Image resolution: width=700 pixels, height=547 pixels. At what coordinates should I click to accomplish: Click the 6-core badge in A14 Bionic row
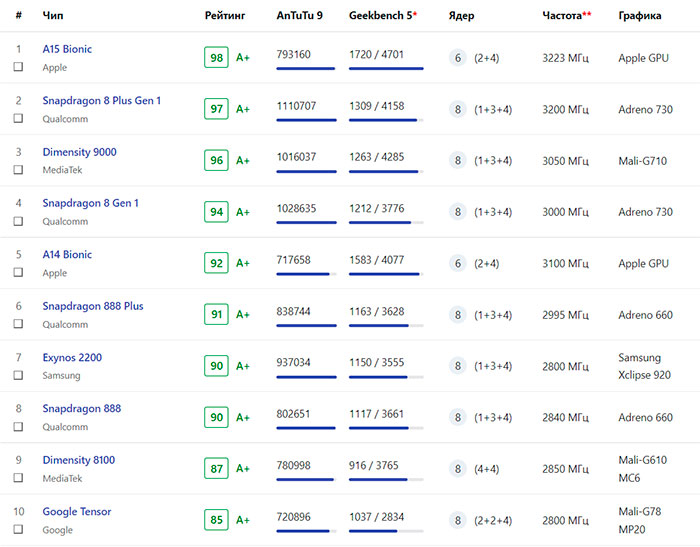pyautogui.click(x=458, y=263)
